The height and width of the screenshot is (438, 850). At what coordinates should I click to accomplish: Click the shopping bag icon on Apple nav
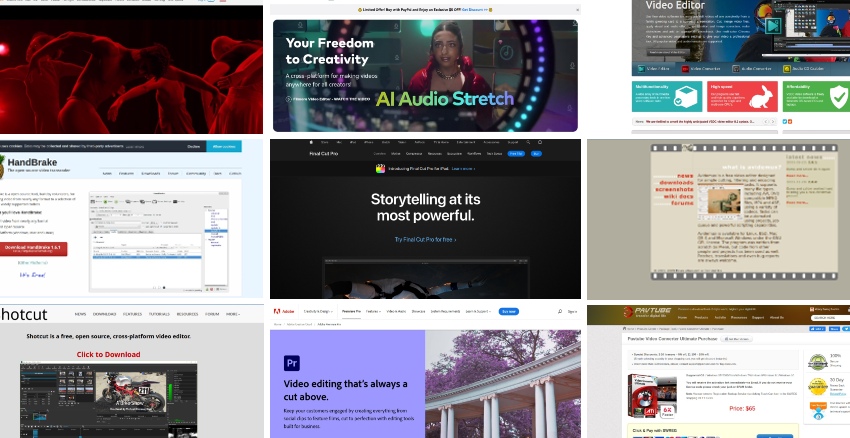coord(540,143)
